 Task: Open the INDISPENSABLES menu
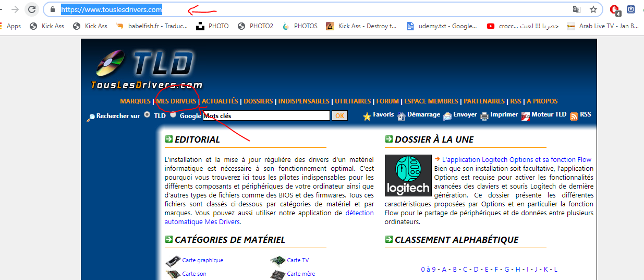(x=304, y=101)
